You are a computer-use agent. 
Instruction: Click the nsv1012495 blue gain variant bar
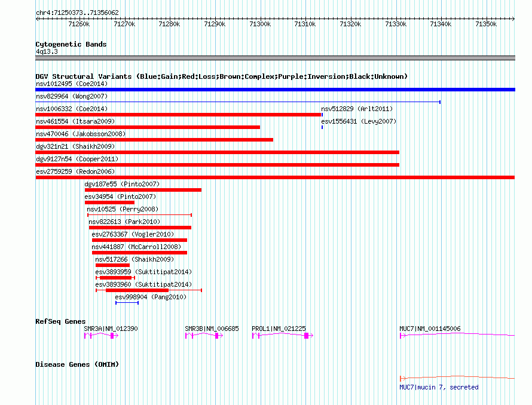(275, 90)
